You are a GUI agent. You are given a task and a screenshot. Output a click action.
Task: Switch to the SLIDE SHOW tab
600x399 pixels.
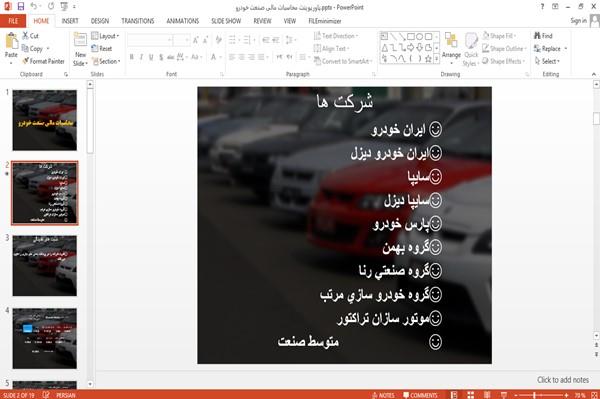coord(226,21)
